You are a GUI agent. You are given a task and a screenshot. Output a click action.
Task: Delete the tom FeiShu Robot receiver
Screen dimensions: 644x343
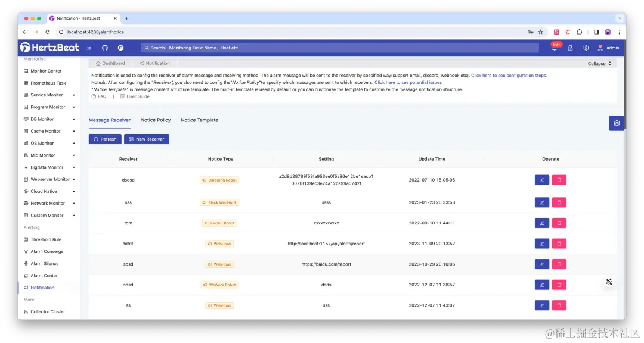click(559, 223)
